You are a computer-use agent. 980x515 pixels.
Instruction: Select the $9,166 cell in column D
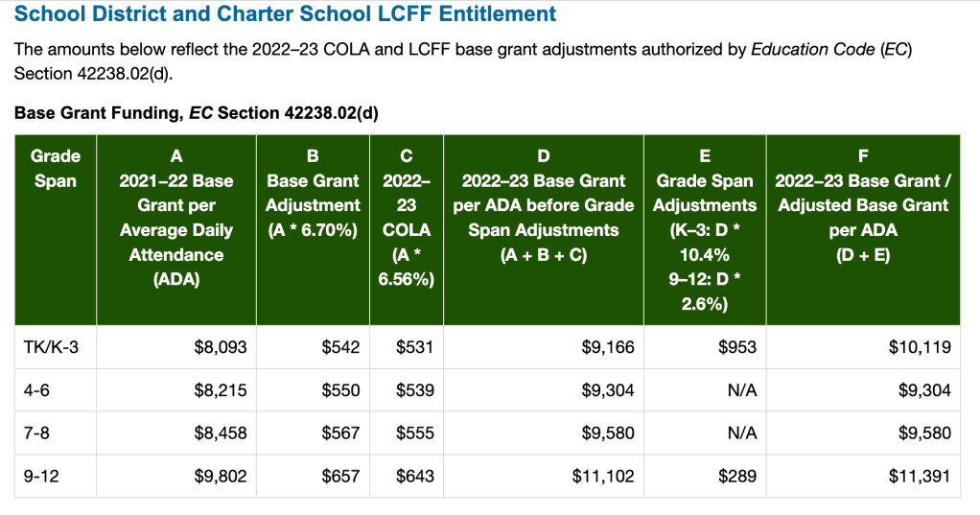(x=607, y=347)
